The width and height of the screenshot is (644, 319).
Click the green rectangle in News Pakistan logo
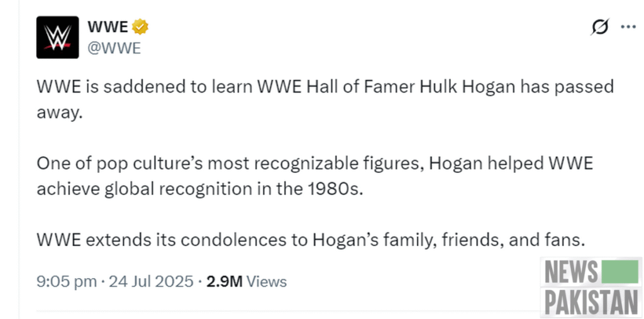[619, 272]
